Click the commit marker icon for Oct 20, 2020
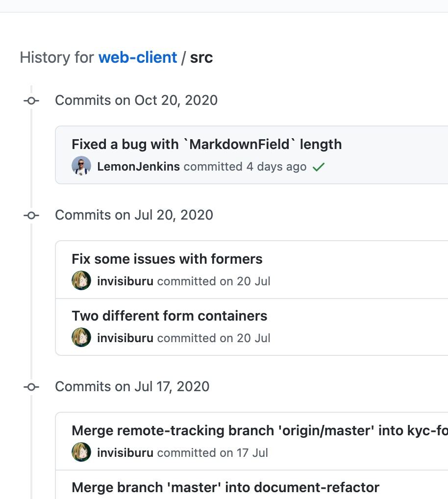This screenshot has width=448, height=499. pyautogui.click(x=31, y=101)
